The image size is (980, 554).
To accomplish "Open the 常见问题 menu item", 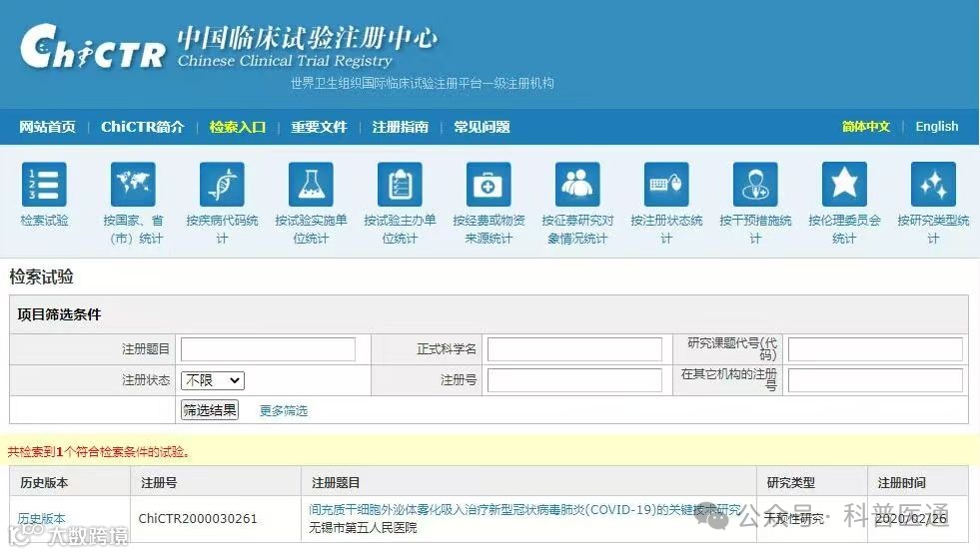I will point(482,127).
